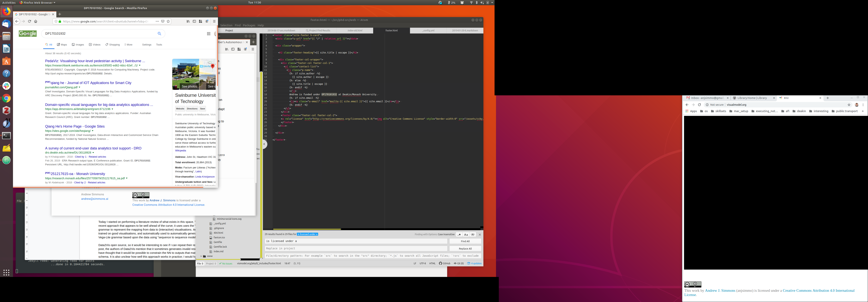Toggle regex option in Atom find panel

[x=459, y=235]
